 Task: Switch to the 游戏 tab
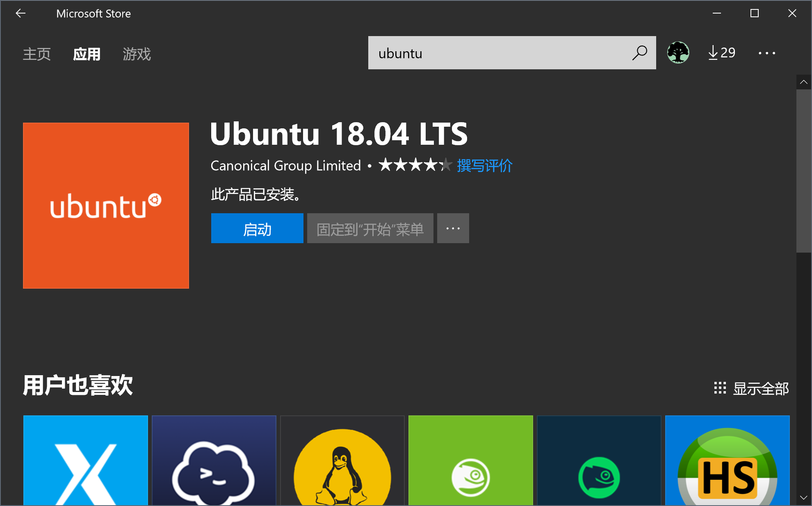tap(137, 54)
